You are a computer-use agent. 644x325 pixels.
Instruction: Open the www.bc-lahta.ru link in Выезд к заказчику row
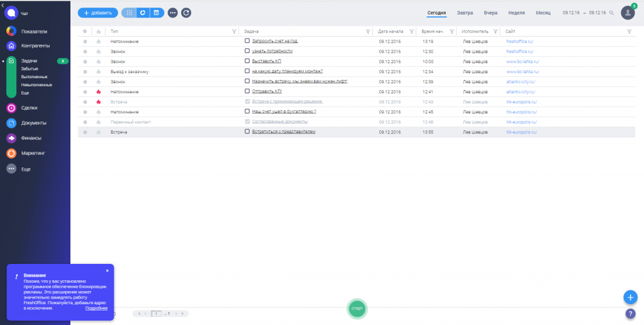(523, 72)
